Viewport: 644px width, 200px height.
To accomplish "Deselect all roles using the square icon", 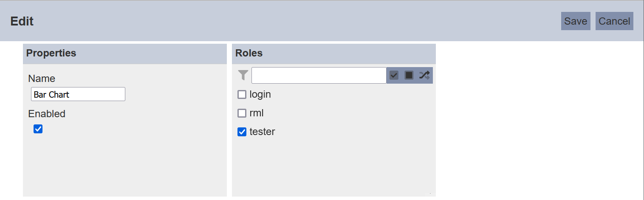I will [x=409, y=75].
